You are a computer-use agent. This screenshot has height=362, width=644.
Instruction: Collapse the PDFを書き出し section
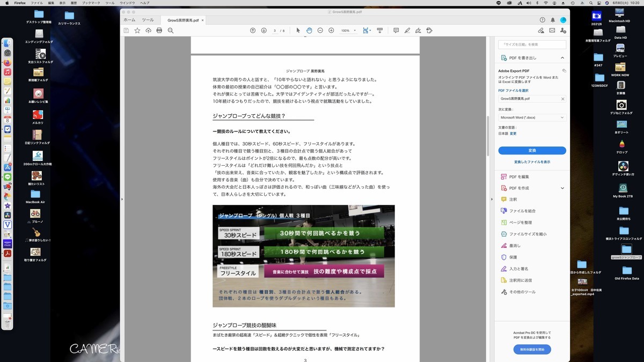click(562, 57)
